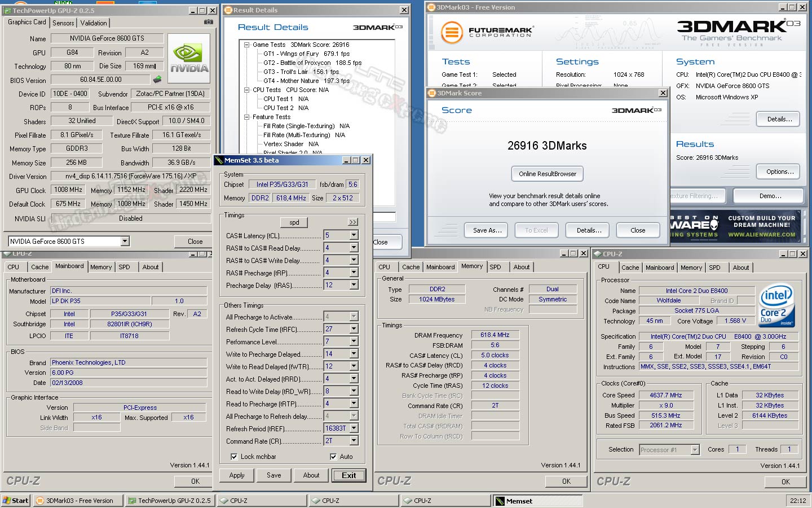The width and height of the screenshot is (812, 508).
Task: Click the NVIDIA logo in GPU-Z
Action: tap(189, 59)
